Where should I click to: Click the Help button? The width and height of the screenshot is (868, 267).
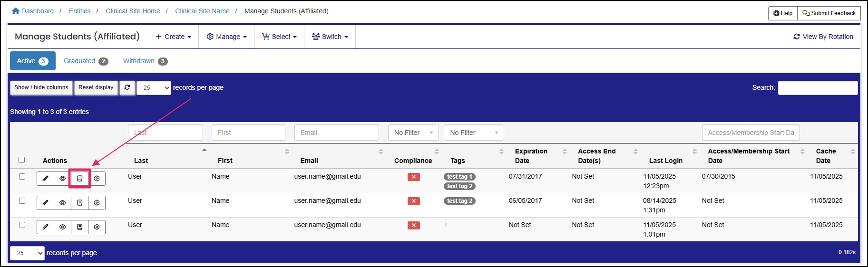(x=783, y=13)
